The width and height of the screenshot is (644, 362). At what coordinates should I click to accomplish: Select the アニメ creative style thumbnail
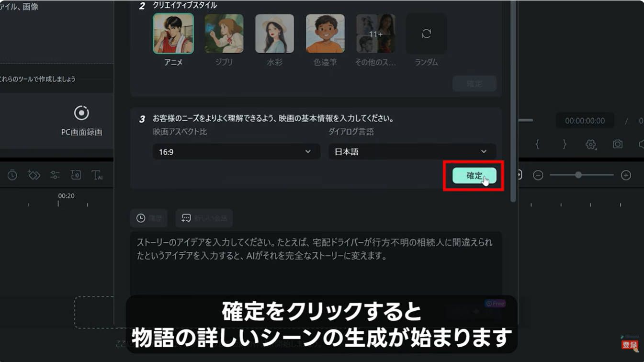pos(173,34)
